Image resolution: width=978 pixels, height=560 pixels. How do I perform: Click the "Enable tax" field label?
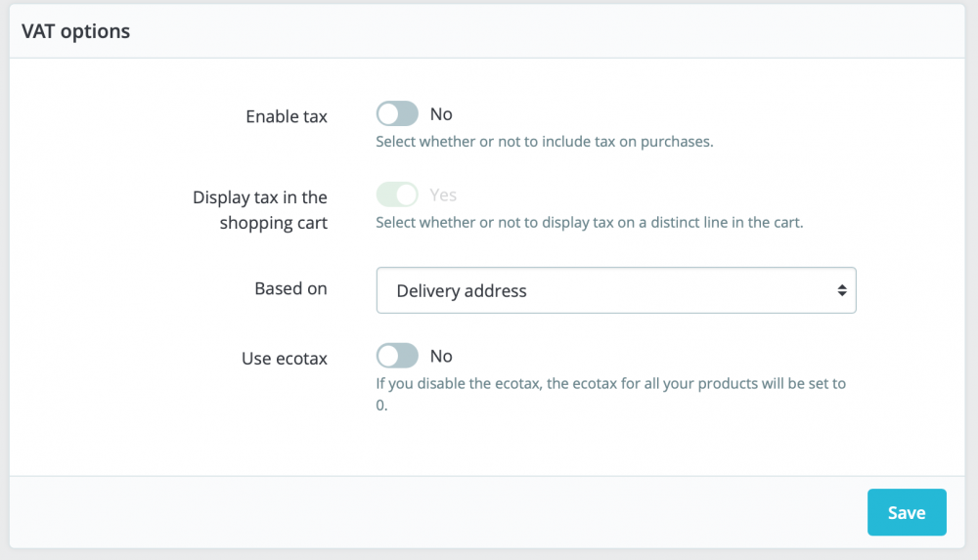287,116
